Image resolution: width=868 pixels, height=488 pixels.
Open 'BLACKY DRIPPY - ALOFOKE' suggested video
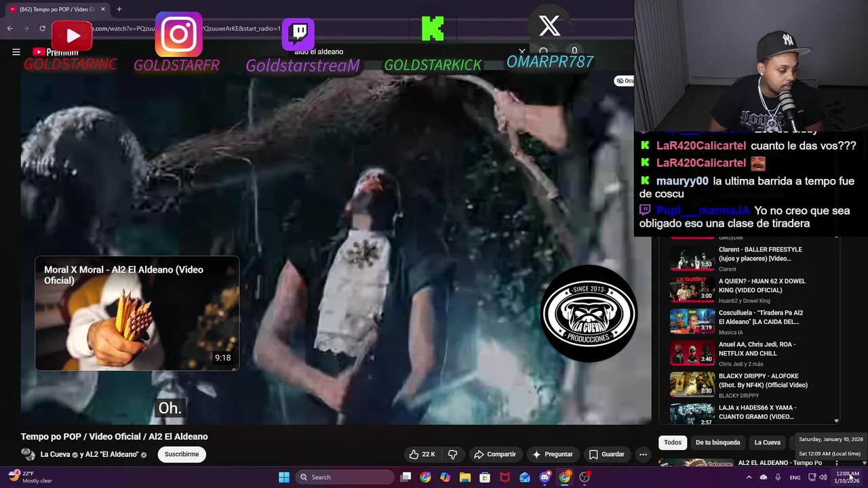(x=763, y=380)
